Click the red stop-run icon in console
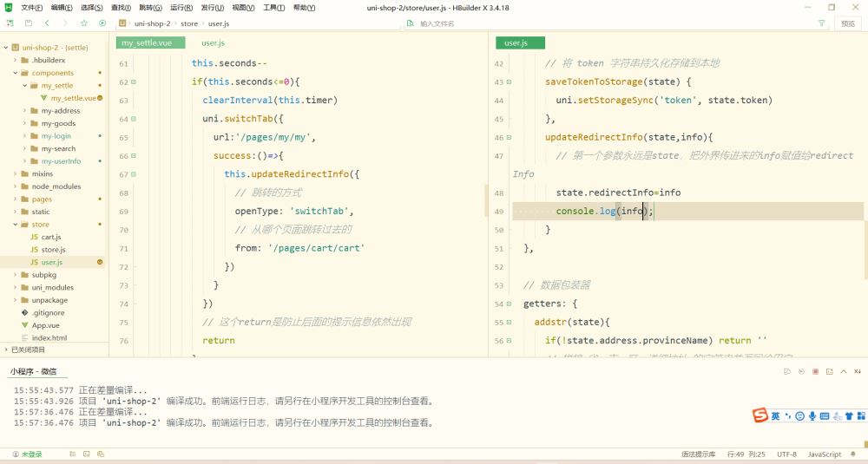Image resolution: width=868 pixels, height=464 pixels. 815,372
